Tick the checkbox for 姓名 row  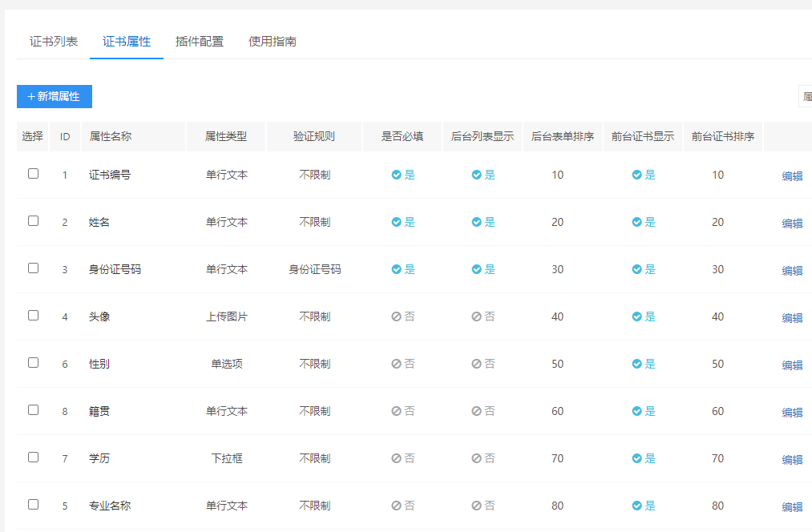pos(33,221)
